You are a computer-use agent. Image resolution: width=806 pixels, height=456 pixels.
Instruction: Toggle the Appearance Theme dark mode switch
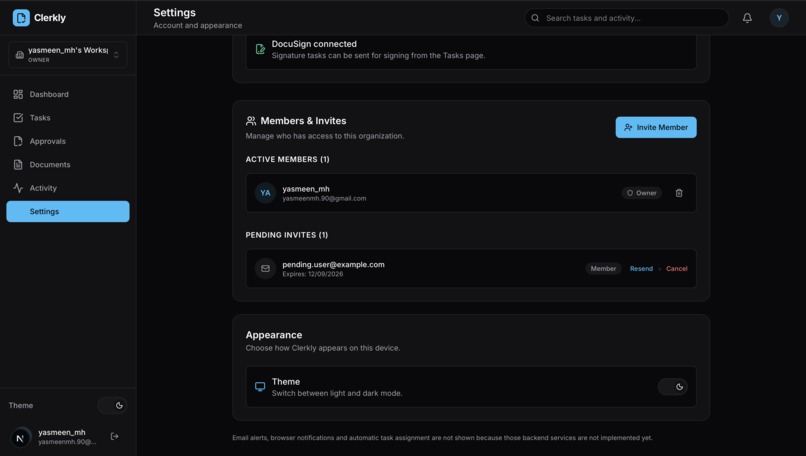672,387
